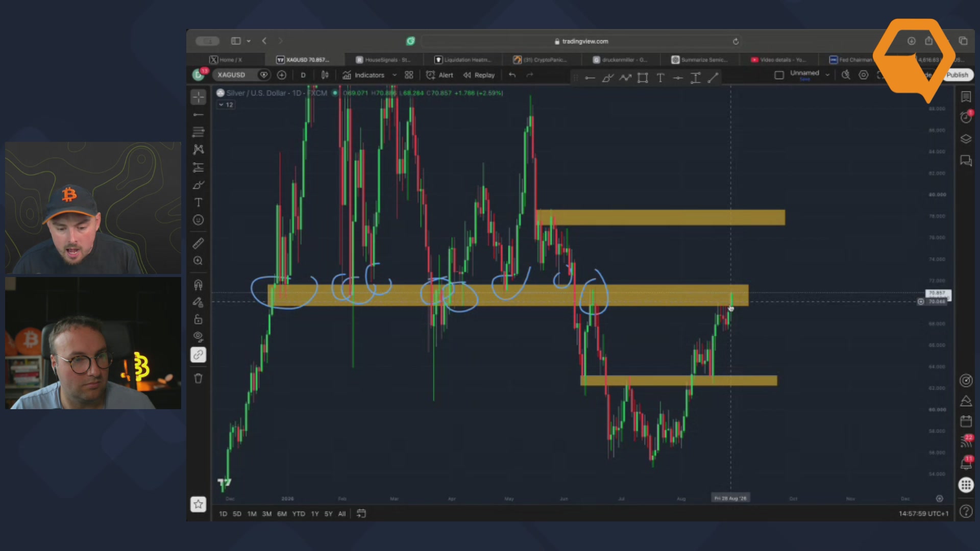This screenshot has height=551, width=980.
Task: Set the chart range to 3M
Action: (267, 514)
